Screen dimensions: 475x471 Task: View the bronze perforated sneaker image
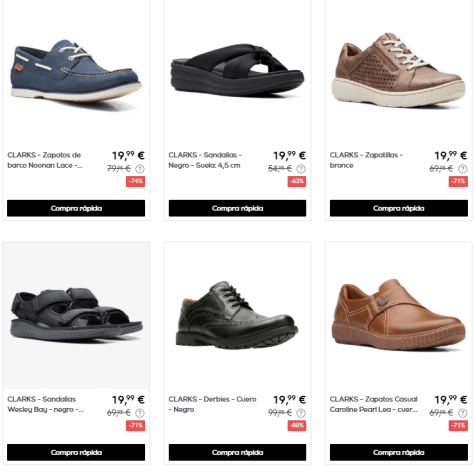pos(399,72)
